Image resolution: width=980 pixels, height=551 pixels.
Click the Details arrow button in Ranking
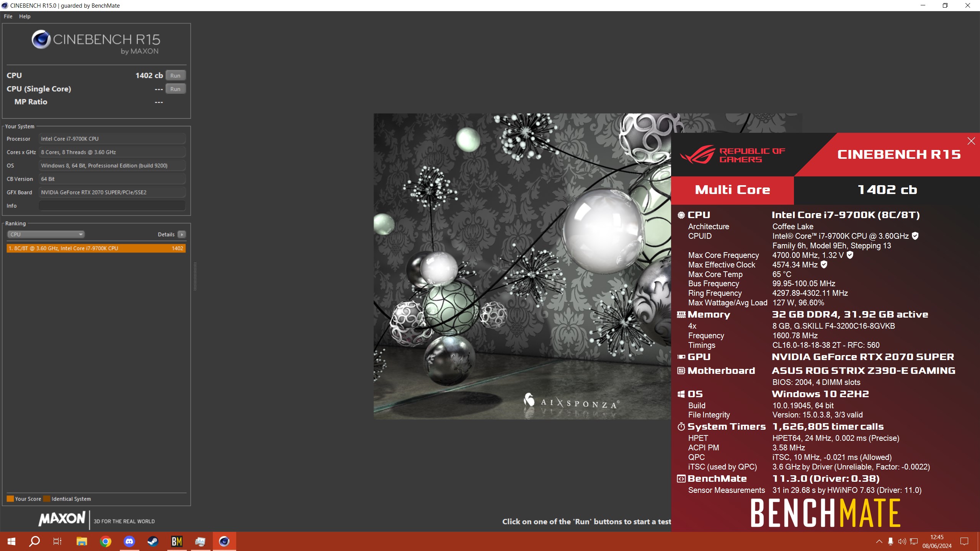point(182,234)
